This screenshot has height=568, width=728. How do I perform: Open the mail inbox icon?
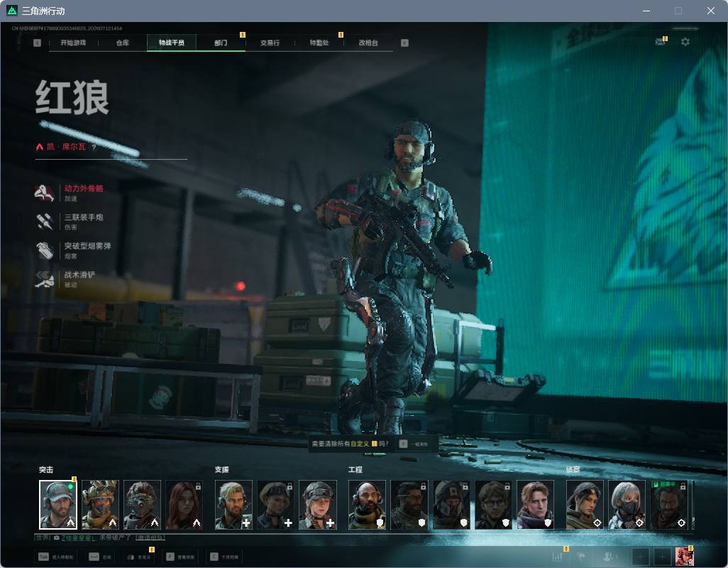coord(660,42)
